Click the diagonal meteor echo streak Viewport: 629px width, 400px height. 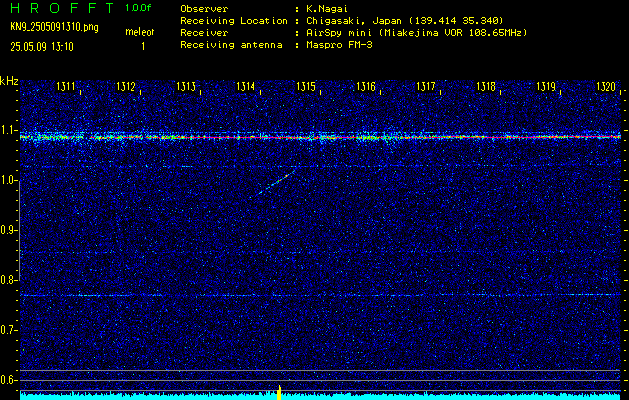(x=276, y=182)
